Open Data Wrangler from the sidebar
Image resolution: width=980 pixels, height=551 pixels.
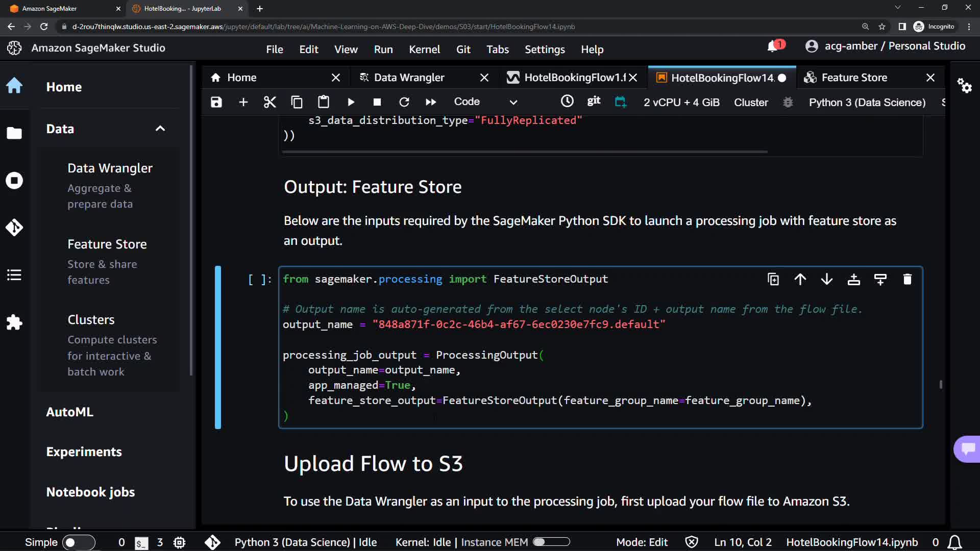pos(110,168)
